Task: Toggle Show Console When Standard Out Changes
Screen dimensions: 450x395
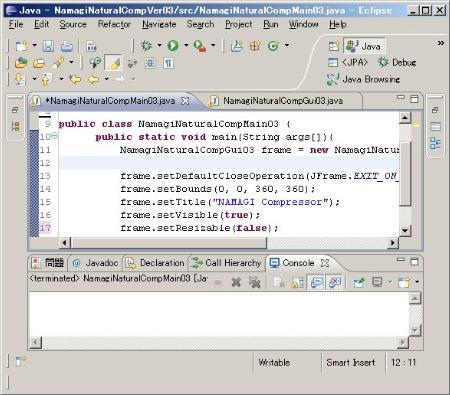Action: pyautogui.click(x=316, y=282)
